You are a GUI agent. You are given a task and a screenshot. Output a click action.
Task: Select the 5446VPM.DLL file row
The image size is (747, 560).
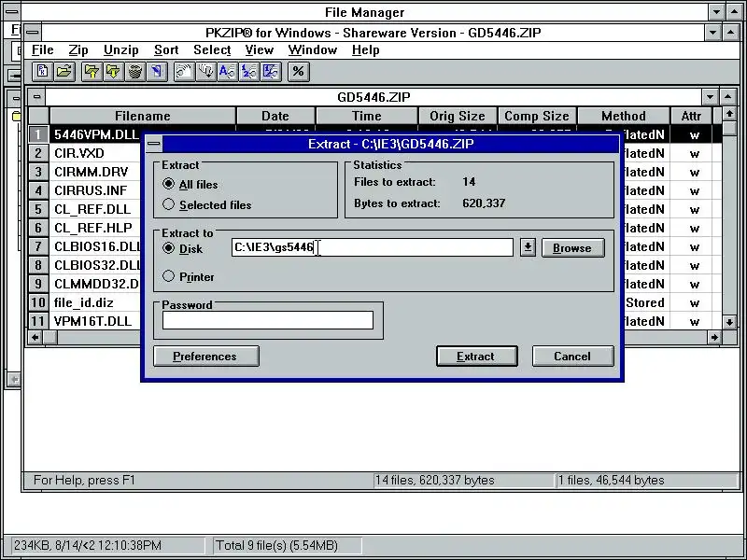tap(96, 134)
